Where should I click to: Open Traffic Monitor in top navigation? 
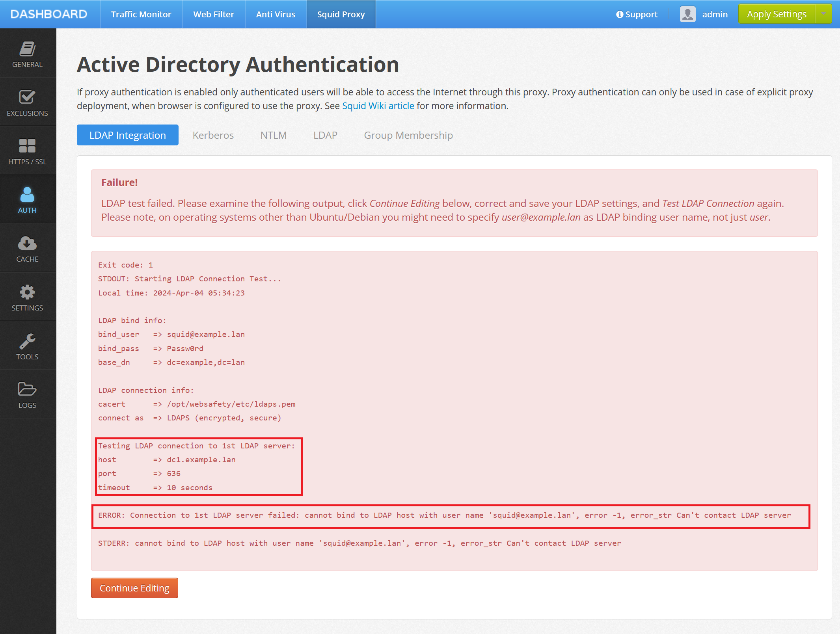coord(141,14)
